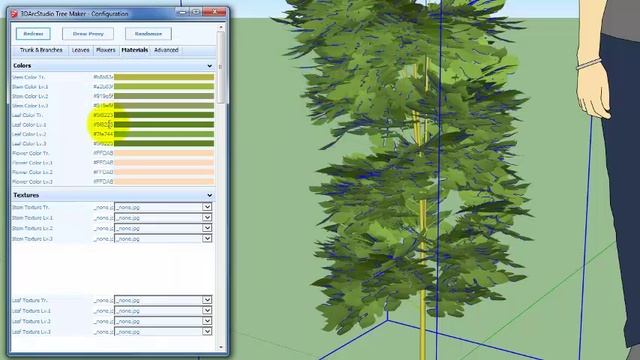The height and width of the screenshot is (360, 640).
Task: Click the scroll-down arrow in Configuration dialog
Action: point(221,347)
